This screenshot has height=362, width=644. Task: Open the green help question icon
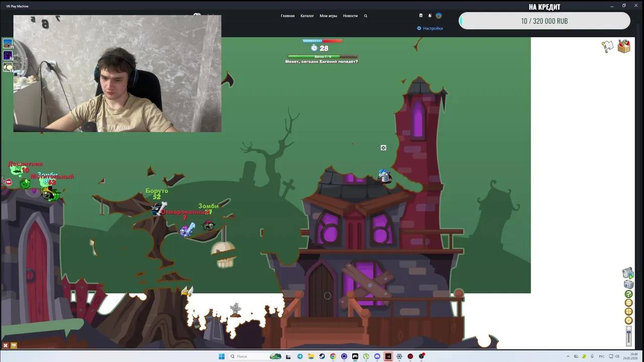[628, 294]
